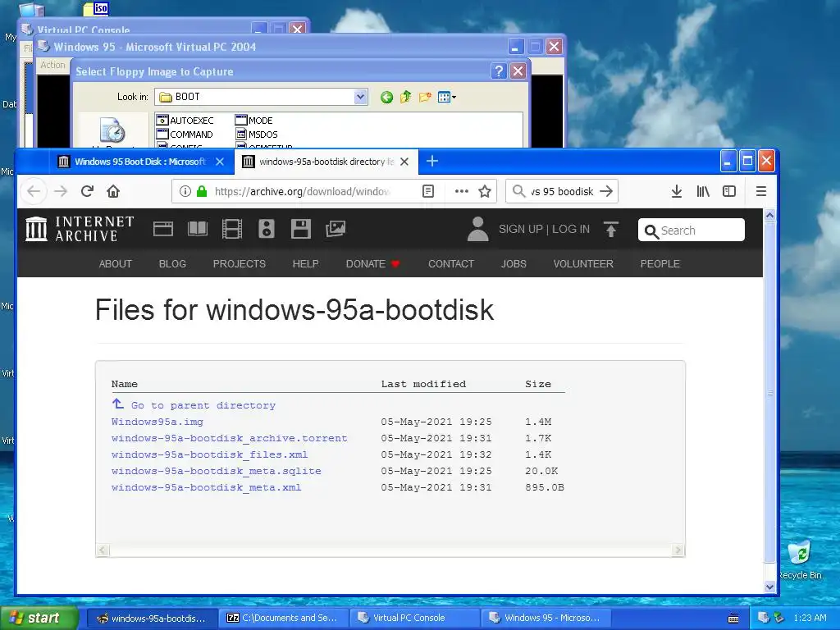This screenshot has width=840, height=630.
Task: Go back with Firefox back arrow
Action: pos(34,191)
